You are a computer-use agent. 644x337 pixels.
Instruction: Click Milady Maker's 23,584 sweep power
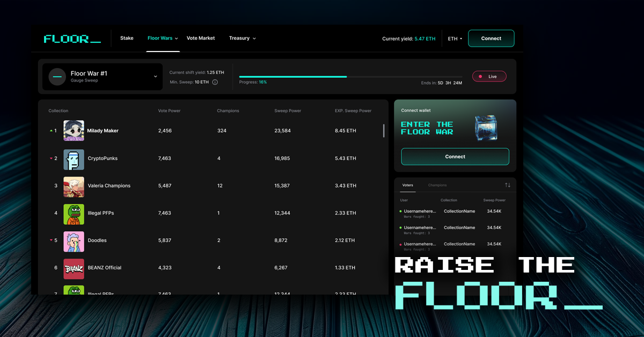pos(282,131)
